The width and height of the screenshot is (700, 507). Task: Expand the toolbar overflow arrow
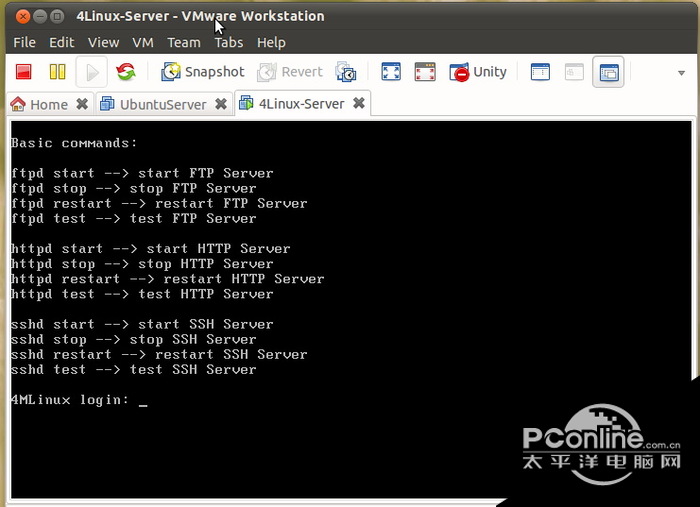tap(681, 73)
